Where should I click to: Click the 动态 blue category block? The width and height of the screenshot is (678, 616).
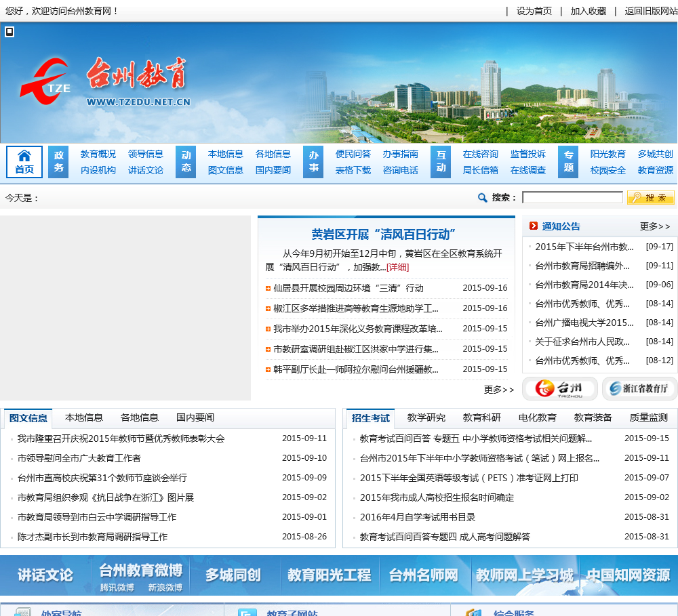[x=186, y=162]
